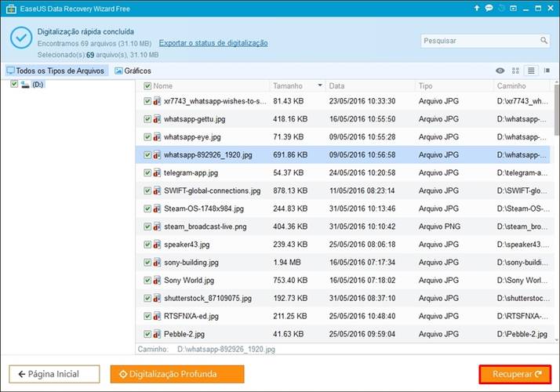Click file icon of steam_broadcast-live.png
The height and width of the screenshot is (392, 560).
[x=157, y=227]
